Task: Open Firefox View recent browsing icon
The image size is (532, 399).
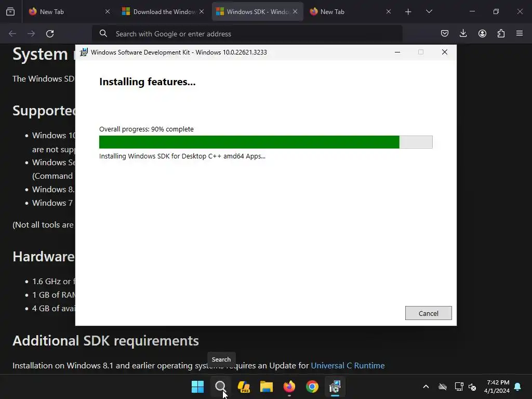Action: (x=10, y=12)
